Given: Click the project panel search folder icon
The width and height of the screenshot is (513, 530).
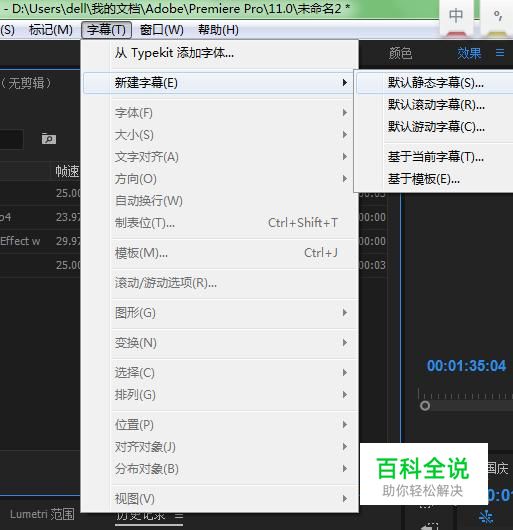Looking at the screenshot, I should coord(49,139).
